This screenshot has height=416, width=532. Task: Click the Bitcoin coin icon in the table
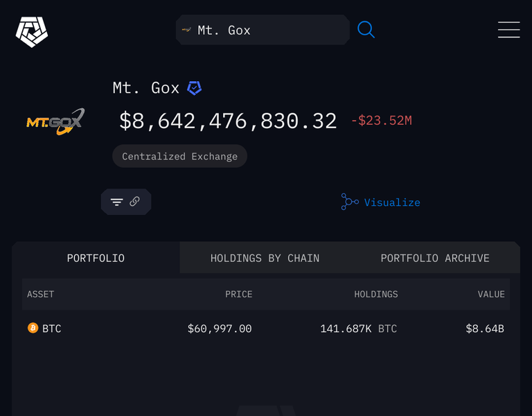tap(33, 328)
